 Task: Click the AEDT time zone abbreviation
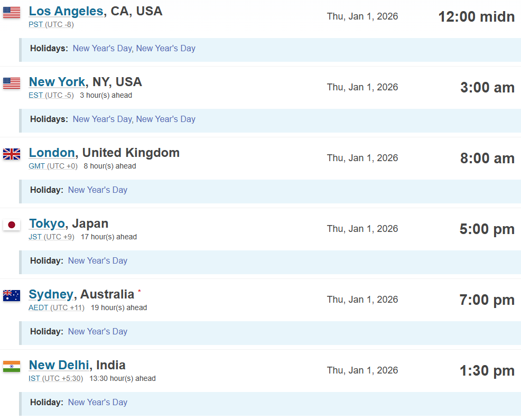pyautogui.click(x=39, y=307)
